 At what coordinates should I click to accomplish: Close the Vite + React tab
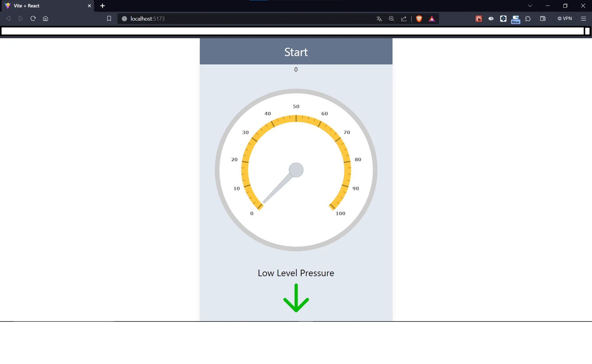[89, 6]
